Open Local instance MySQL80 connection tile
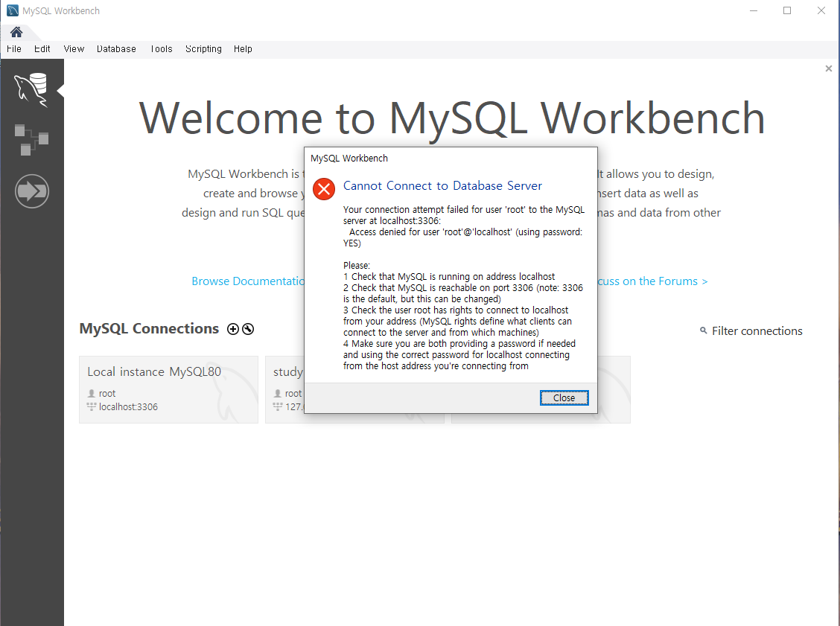The height and width of the screenshot is (626, 840). pos(169,389)
